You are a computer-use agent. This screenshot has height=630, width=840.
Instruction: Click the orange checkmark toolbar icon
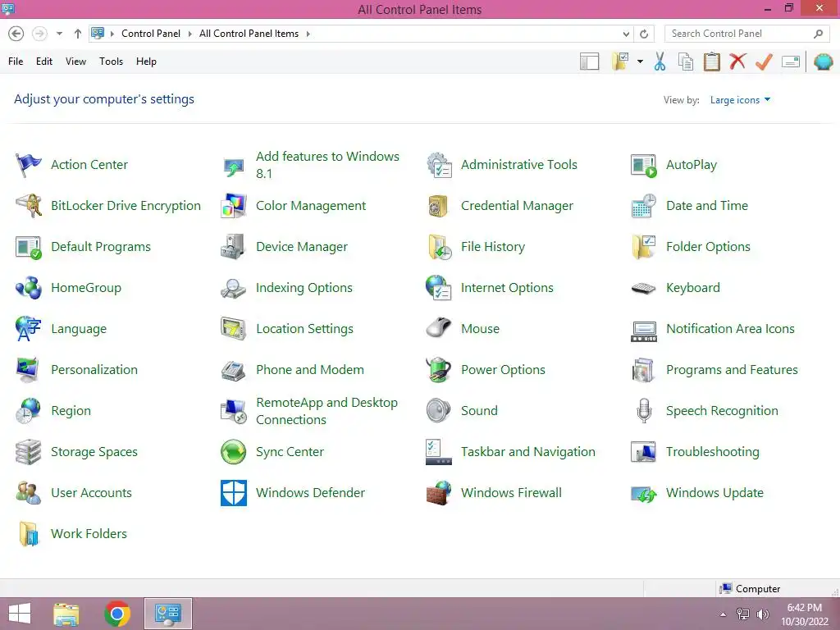coord(764,62)
